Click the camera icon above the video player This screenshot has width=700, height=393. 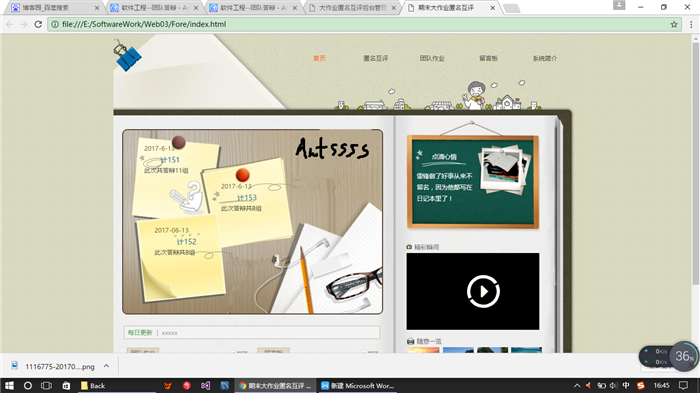coord(409,247)
